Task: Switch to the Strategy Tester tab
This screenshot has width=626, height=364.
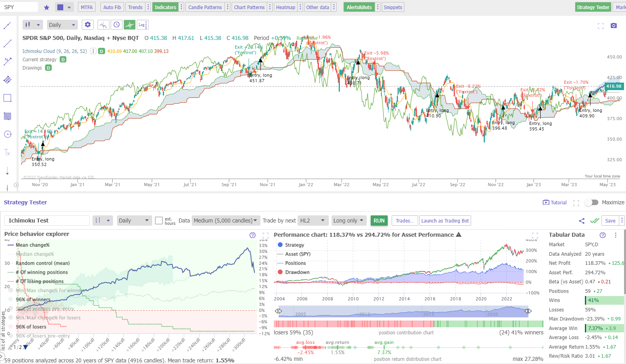Action: [592, 7]
